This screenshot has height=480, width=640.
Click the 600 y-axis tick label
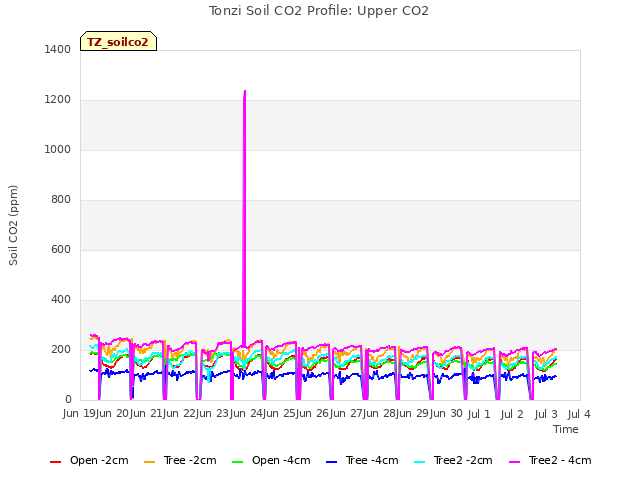pyautogui.click(x=61, y=249)
